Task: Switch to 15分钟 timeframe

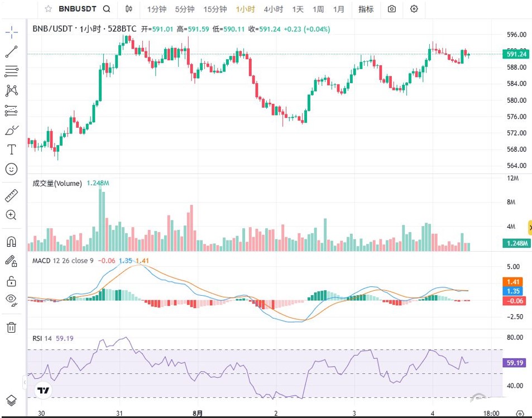Action: (215, 9)
